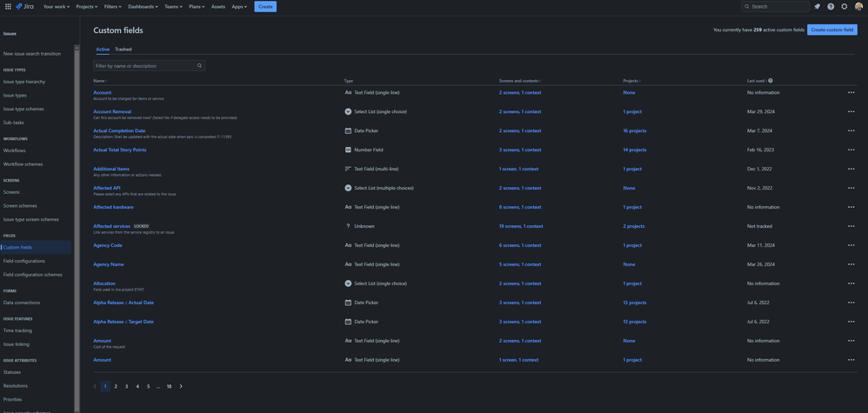Open Data connections in sidebar

pos(22,303)
